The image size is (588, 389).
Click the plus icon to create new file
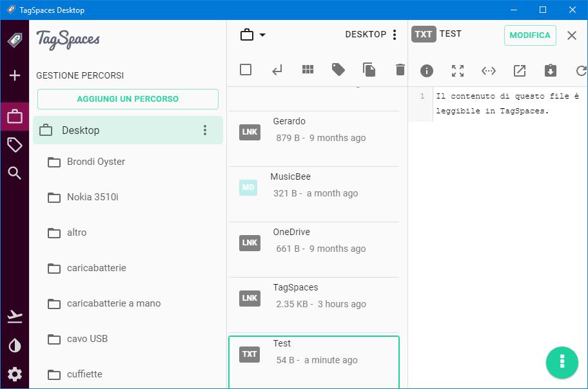[15, 75]
